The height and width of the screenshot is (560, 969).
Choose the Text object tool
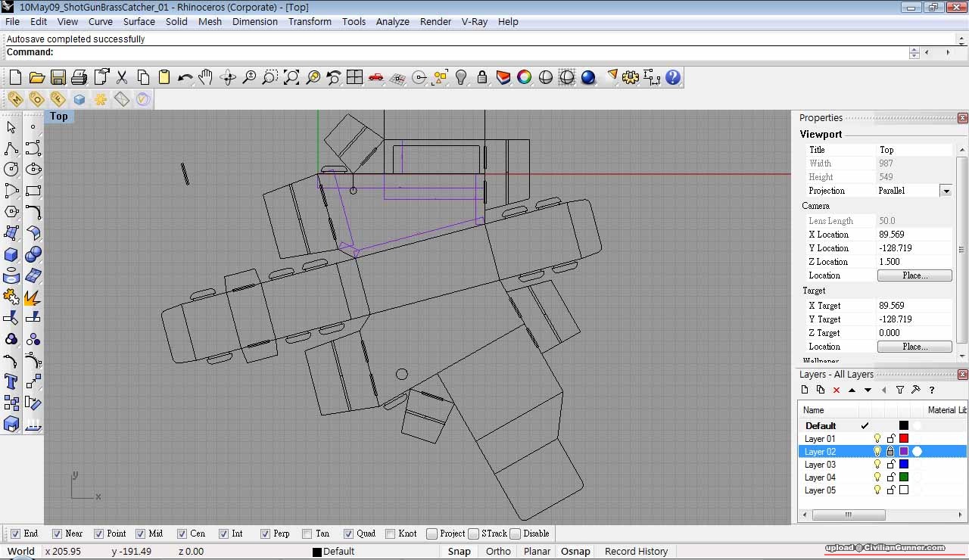pyautogui.click(x=11, y=381)
